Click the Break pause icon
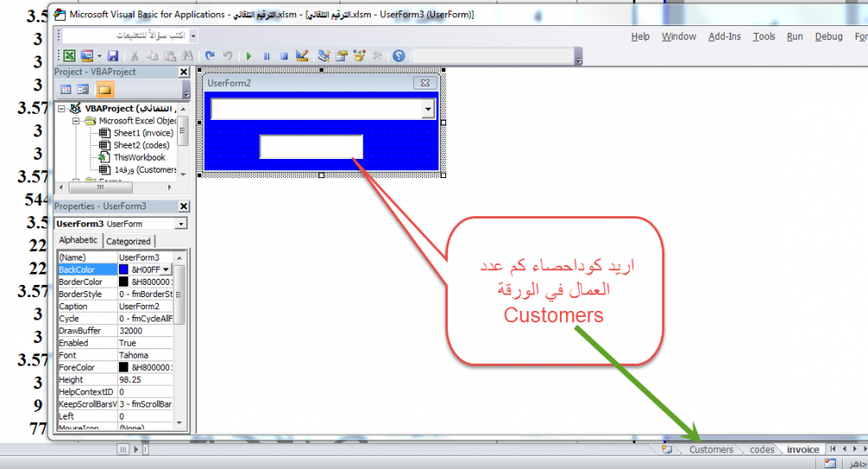 pos(266,56)
